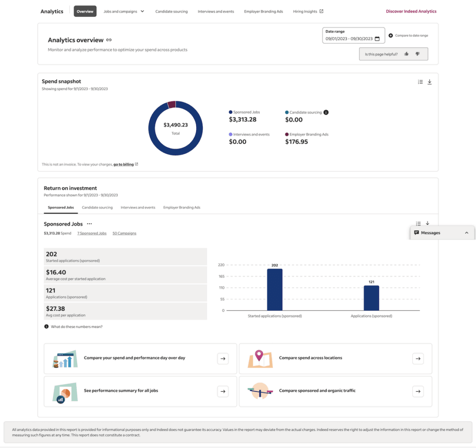Collapse the Messages panel chevron
The width and height of the screenshot is (476, 448).
click(x=467, y=233)
